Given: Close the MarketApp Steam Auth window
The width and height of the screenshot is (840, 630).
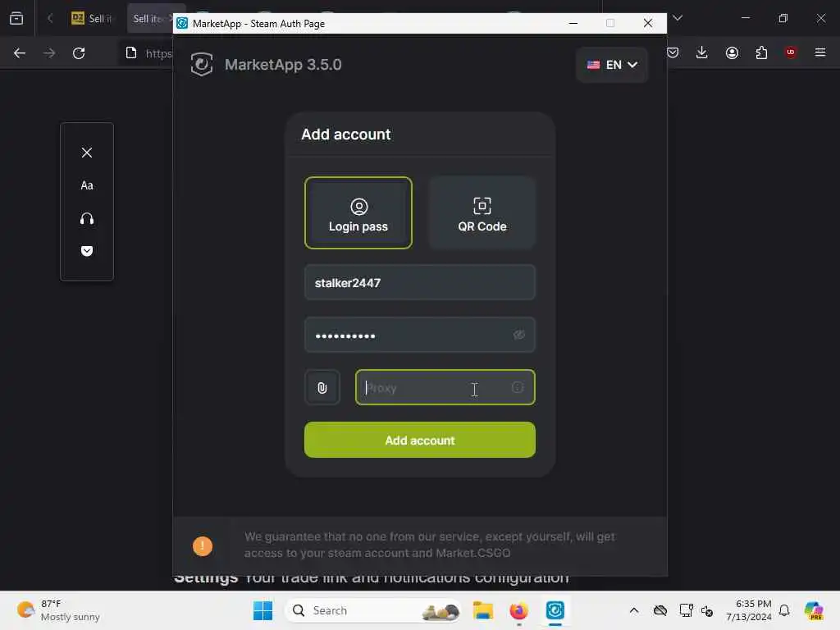Looking at the screenshot, I should 648,23.
